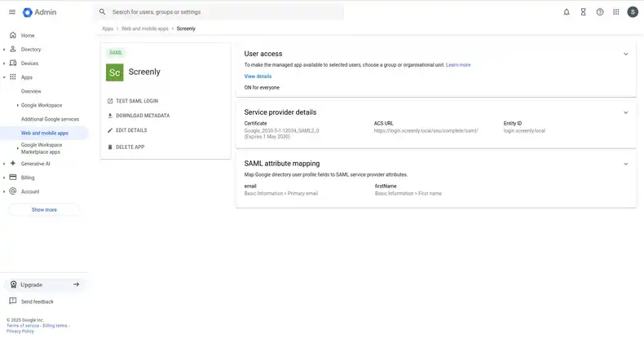Open the account avatar S
644x338 pixels.
pyautogui.click(x=633, y=12)
